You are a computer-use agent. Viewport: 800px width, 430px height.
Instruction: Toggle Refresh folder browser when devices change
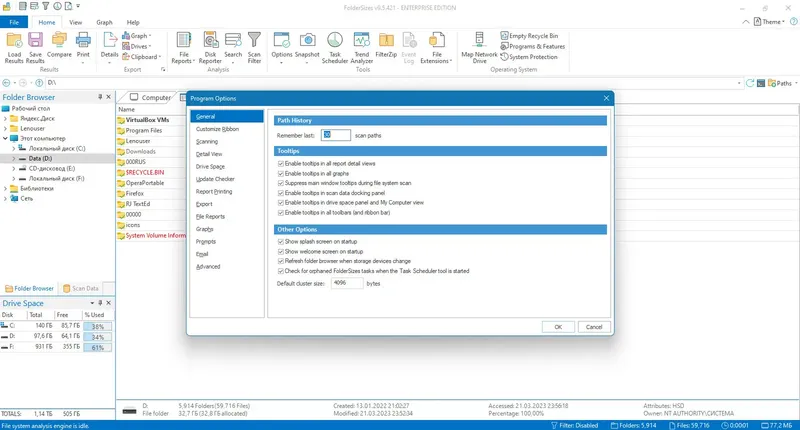point(281,261)
